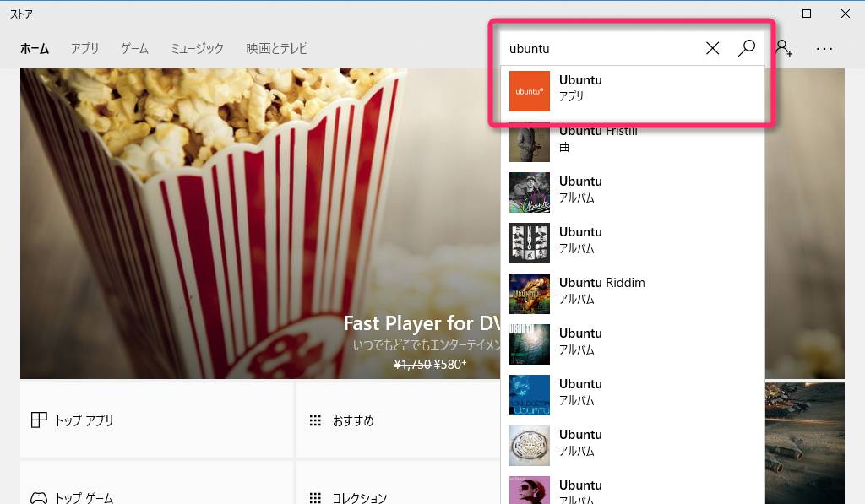865x504 pixels.
Task: Open the ミュージック tab
Action: (x=197, y=48)
